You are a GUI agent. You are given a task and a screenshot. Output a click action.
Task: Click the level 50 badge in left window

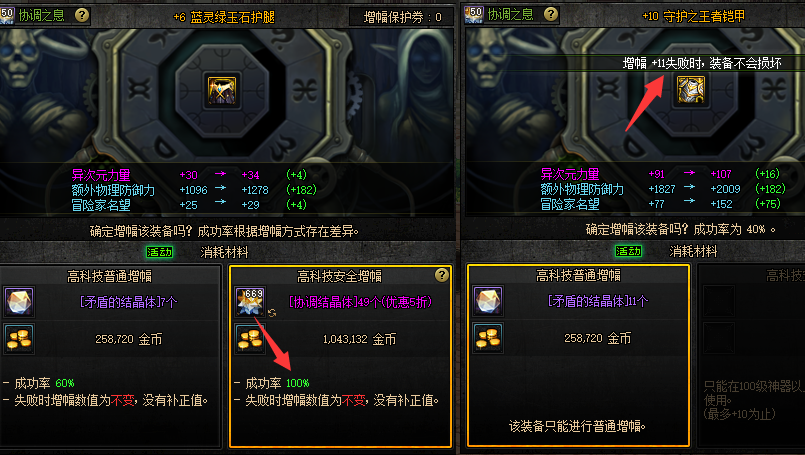(x=7, y=15)
